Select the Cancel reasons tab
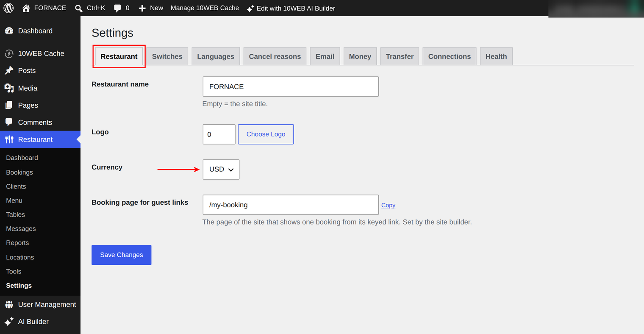Screen dimensions: 644x334 275,56
